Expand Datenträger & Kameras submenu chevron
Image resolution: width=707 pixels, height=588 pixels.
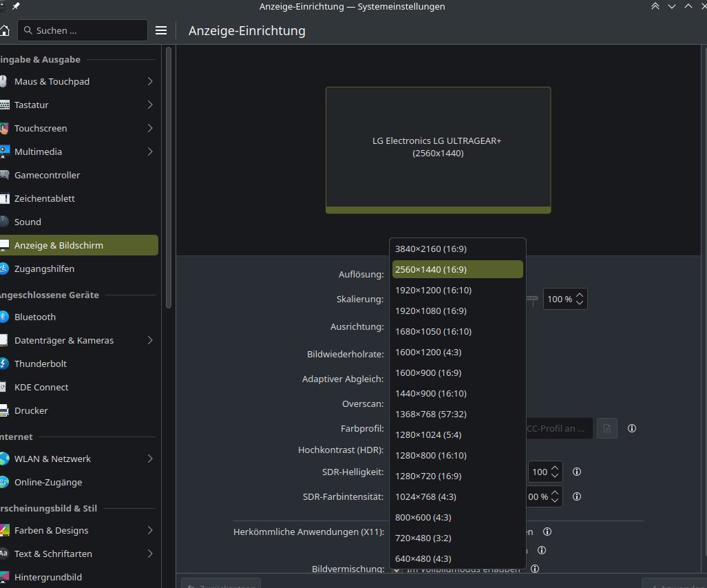point(150,340)
